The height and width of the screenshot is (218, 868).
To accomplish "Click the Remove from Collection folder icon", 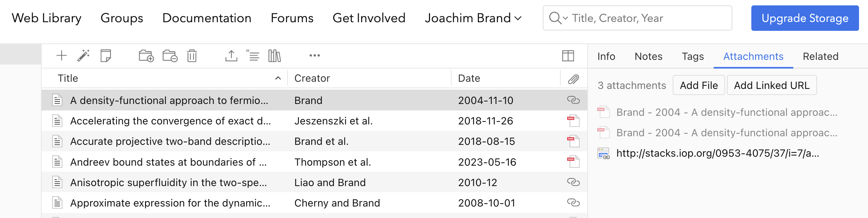I will (x=170, y=56).
